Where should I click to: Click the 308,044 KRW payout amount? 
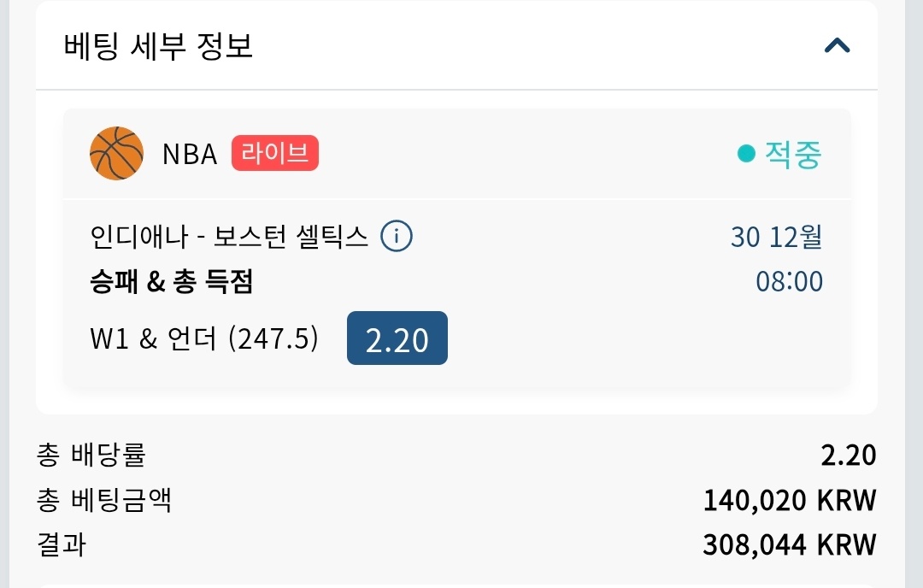pyautogui.click(x=789, y=544)
